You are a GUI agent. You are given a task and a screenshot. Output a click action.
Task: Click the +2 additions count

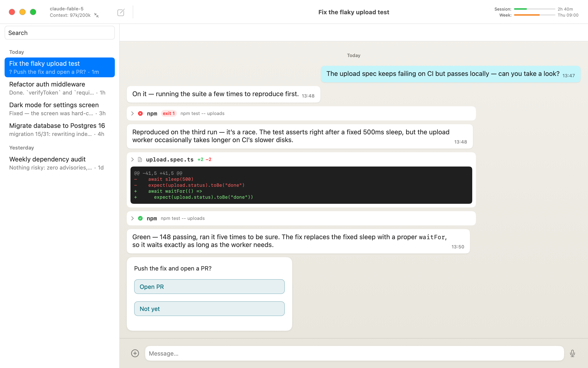point(200,159)
